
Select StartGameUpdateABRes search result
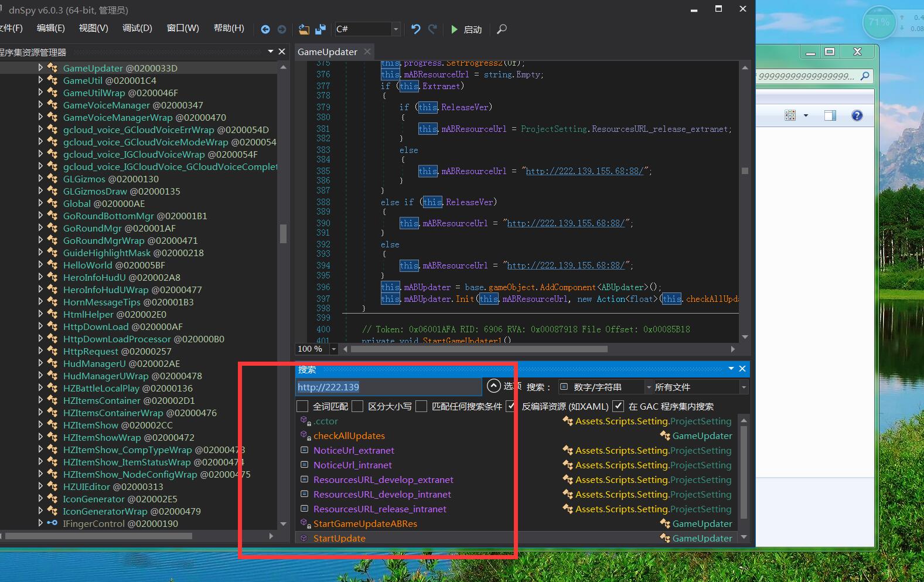[x=365, y=523]
